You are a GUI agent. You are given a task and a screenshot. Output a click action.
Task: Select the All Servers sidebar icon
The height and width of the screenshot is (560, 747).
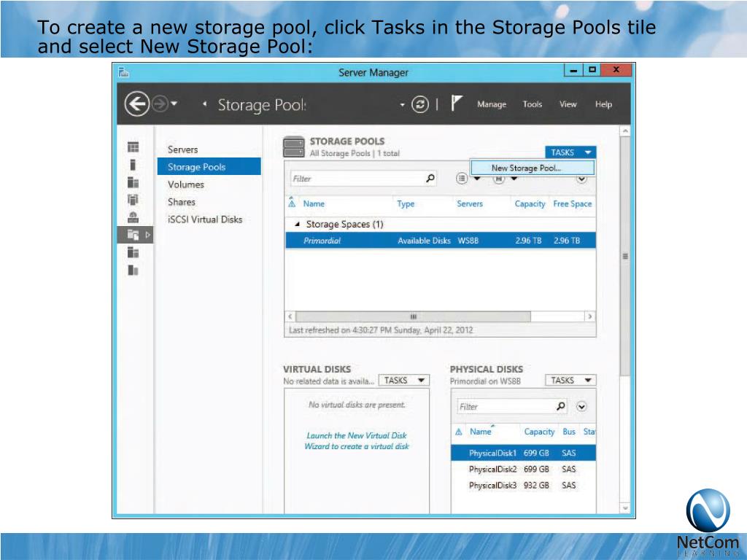coord(133,182)
